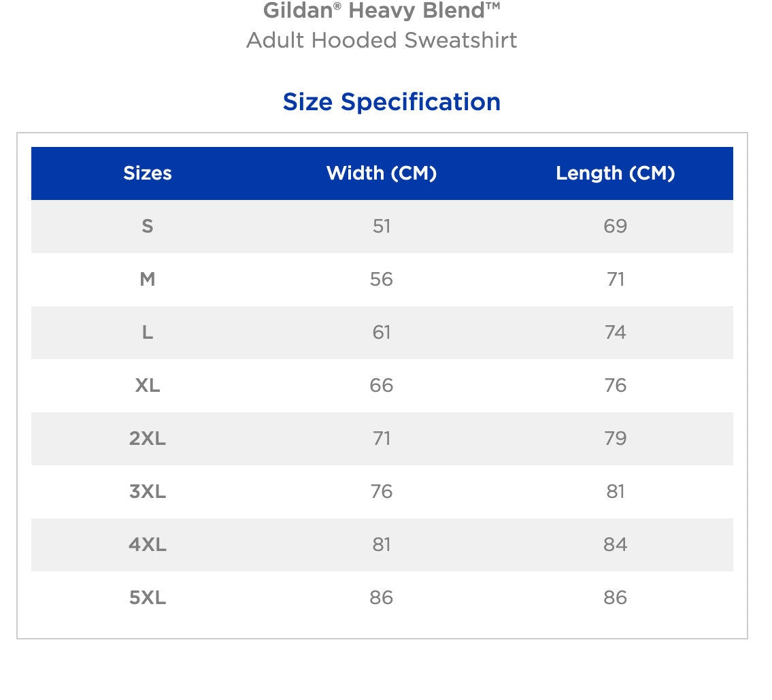772x700 pixels.
Task: Click length value 79 in 2XL row
Action: (x=615, y=439)
